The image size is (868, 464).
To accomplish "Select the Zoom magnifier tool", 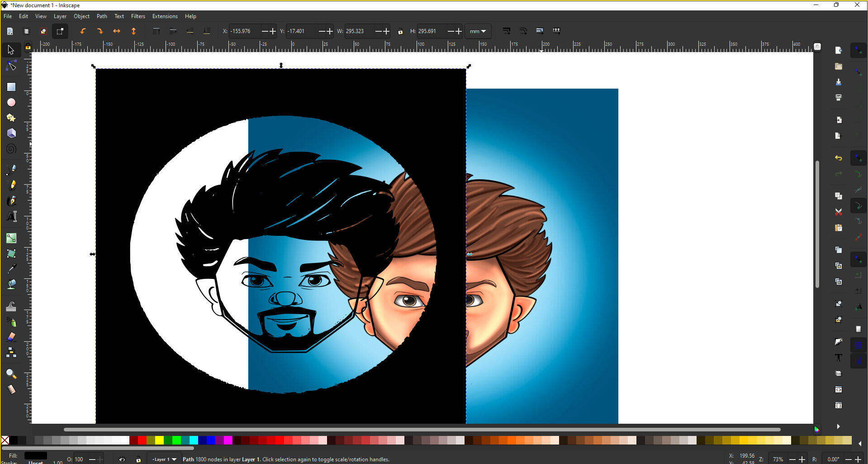I will click(11, 373).
